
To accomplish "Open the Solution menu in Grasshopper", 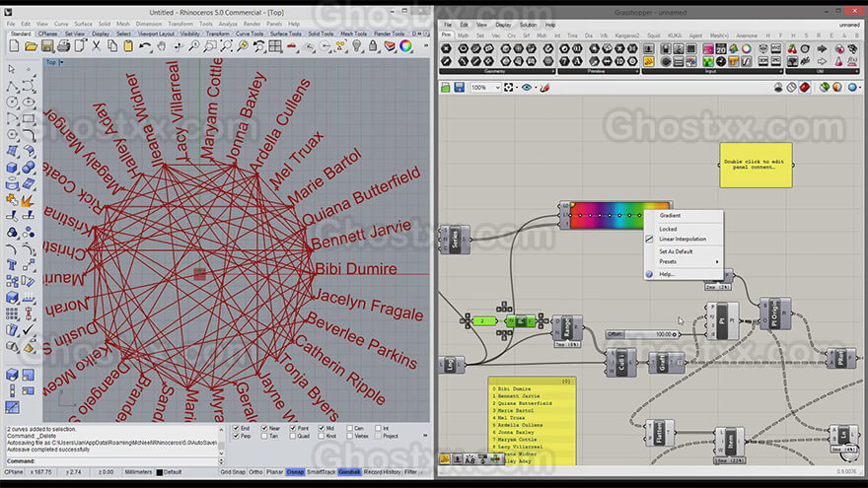I will pyautogui.click(x=528, y=25).
